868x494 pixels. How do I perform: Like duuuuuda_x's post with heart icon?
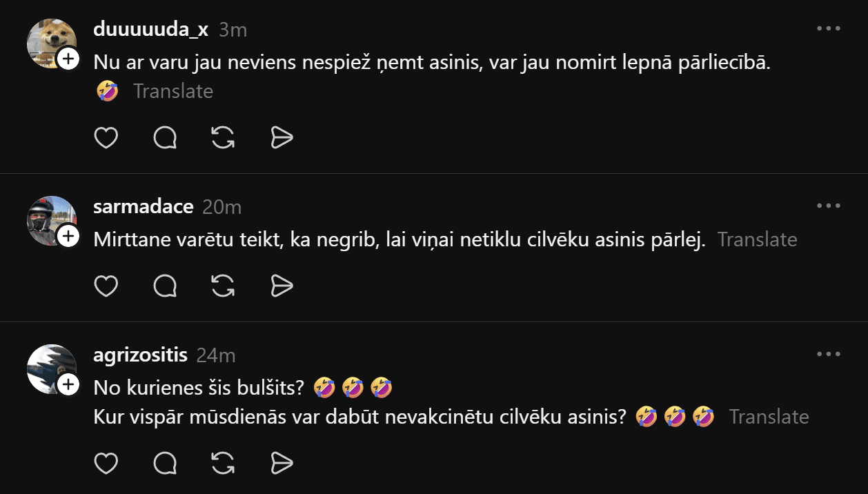point(106,138)
